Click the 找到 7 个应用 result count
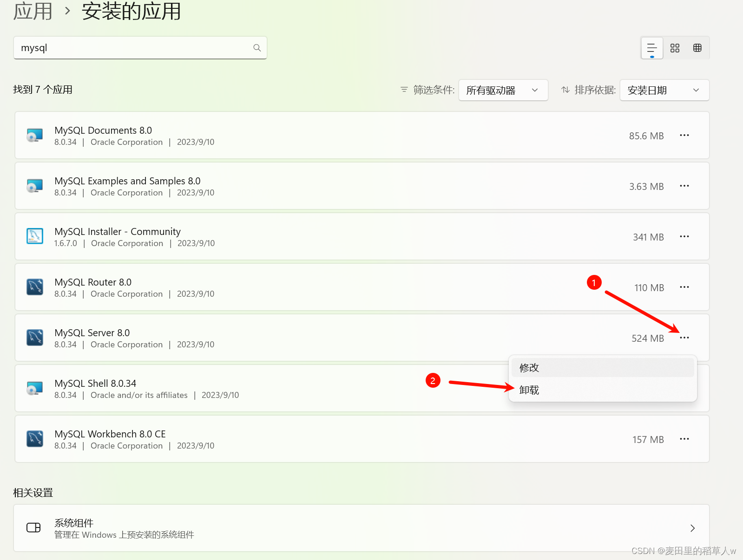 click(43, 90)
